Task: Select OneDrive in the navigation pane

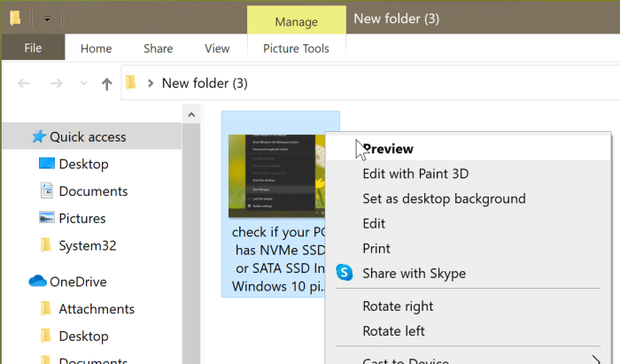Action: (x=78, y=282)
